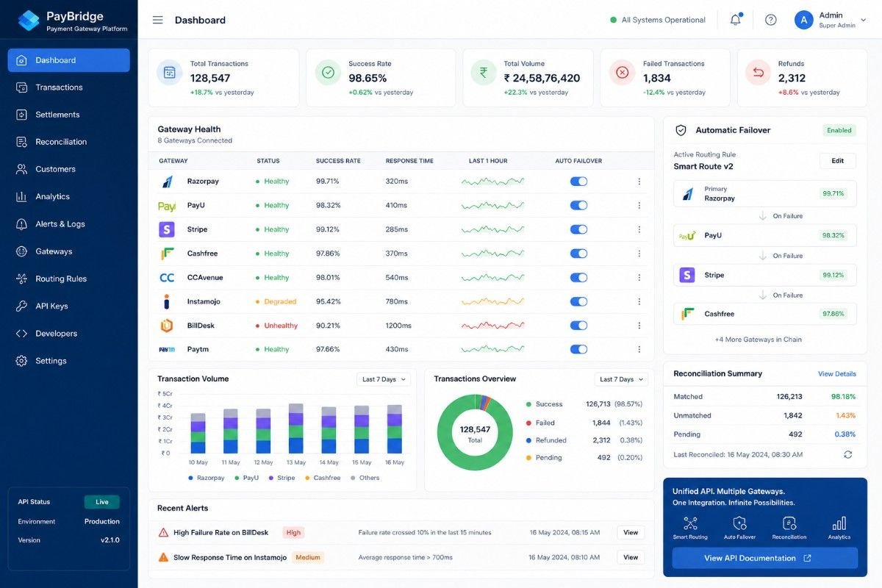Toggle auto failover for Paytm

pos(579,349)
